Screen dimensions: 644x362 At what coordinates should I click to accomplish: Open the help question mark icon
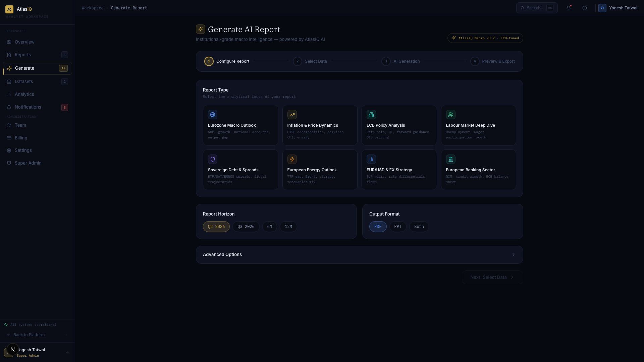pos(585,8)
